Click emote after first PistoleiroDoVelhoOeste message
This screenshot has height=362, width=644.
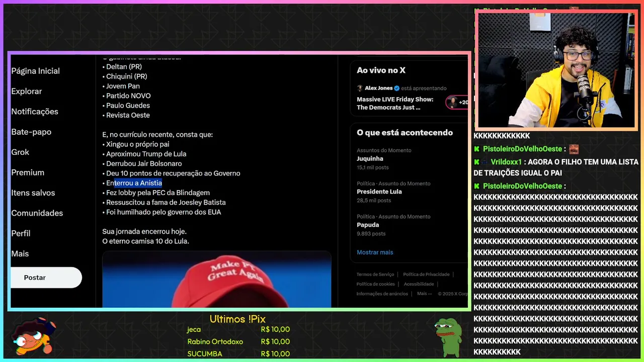pos(574,149)
